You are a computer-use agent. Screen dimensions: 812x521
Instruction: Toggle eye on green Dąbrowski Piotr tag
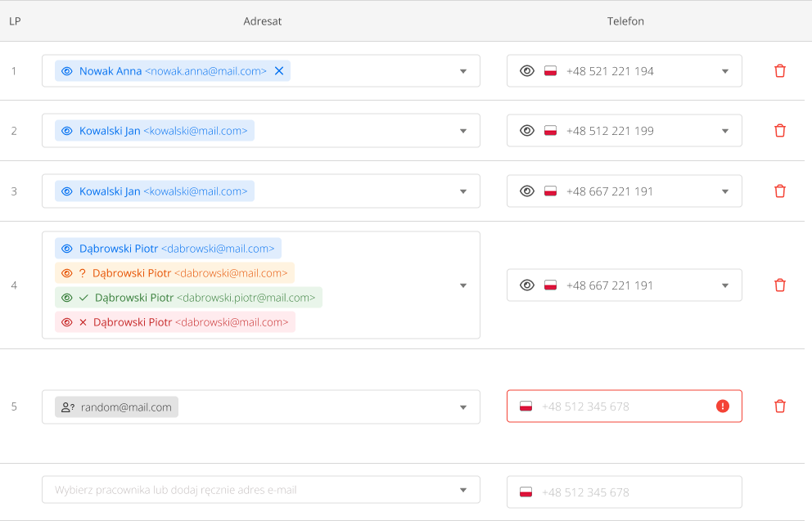(67, 298)
